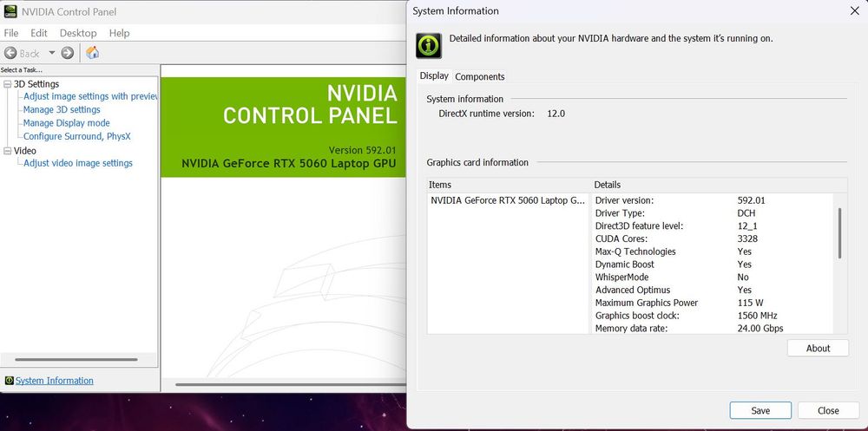Click Memory data rate value 24.00 Gbps
The width and height of the screenshot is (868, 431).
[x=760, y=329]
